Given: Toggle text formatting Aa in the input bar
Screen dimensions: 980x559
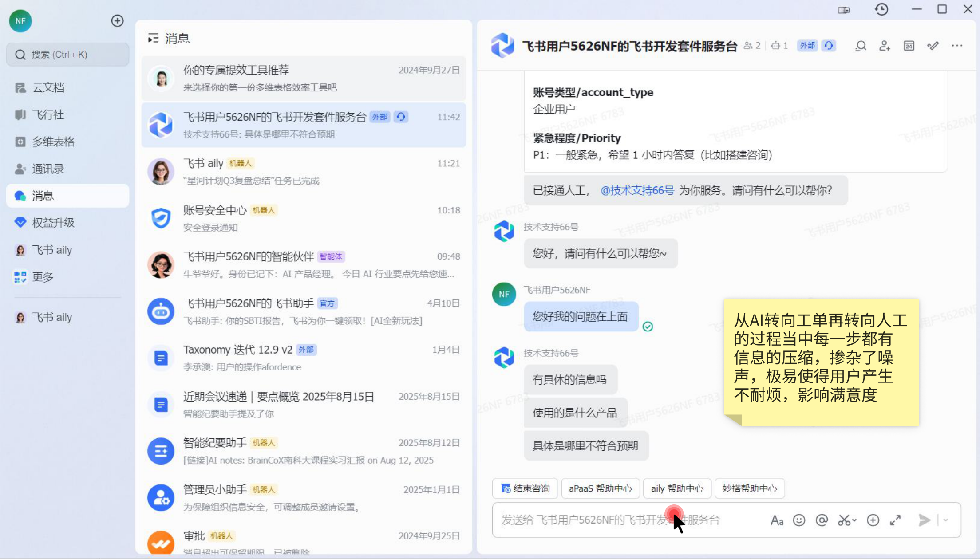Looking at the screenshot, I should click(777, 520).
